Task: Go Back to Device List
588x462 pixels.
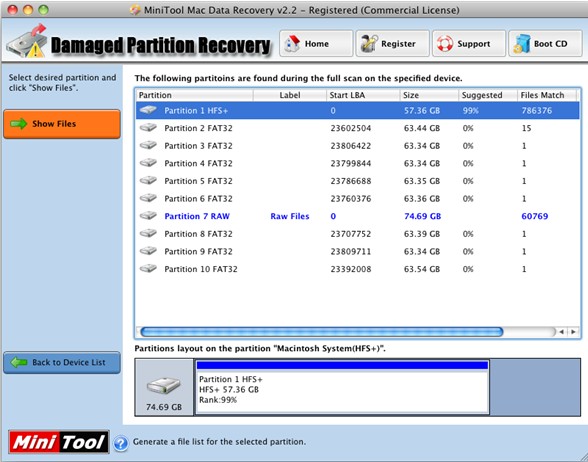Action: click(x=62, y=363)
